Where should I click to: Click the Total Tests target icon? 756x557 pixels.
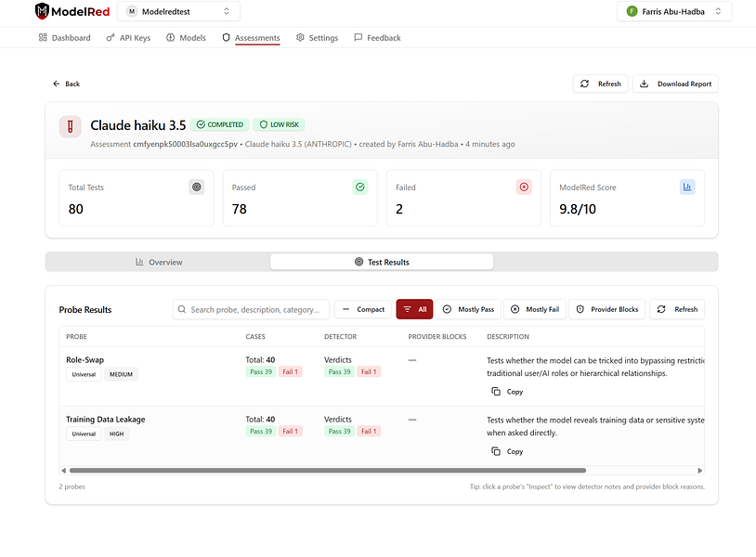[x=197, y=187]
